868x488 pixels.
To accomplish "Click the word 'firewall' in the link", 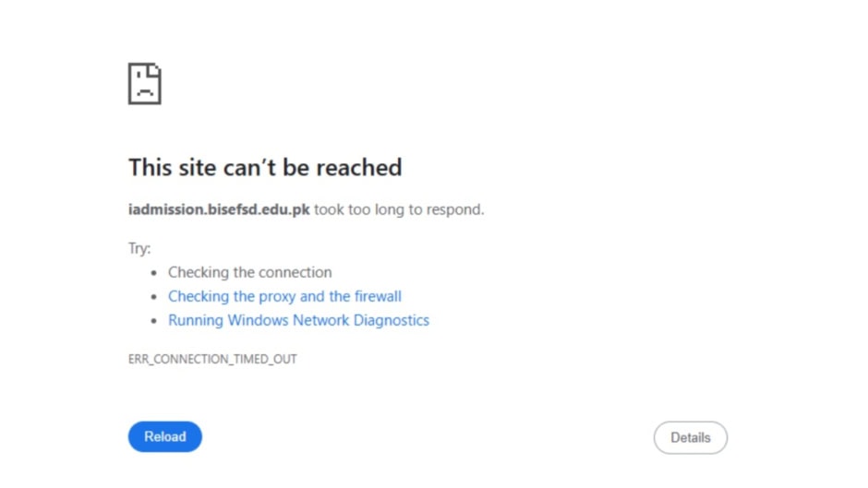I will pyautogui.click(x=378, y=296).
